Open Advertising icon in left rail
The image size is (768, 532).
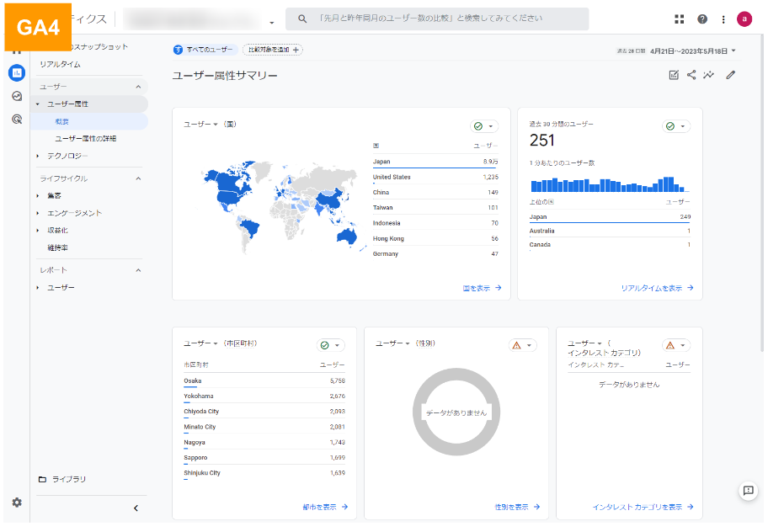tap(17, 119)
